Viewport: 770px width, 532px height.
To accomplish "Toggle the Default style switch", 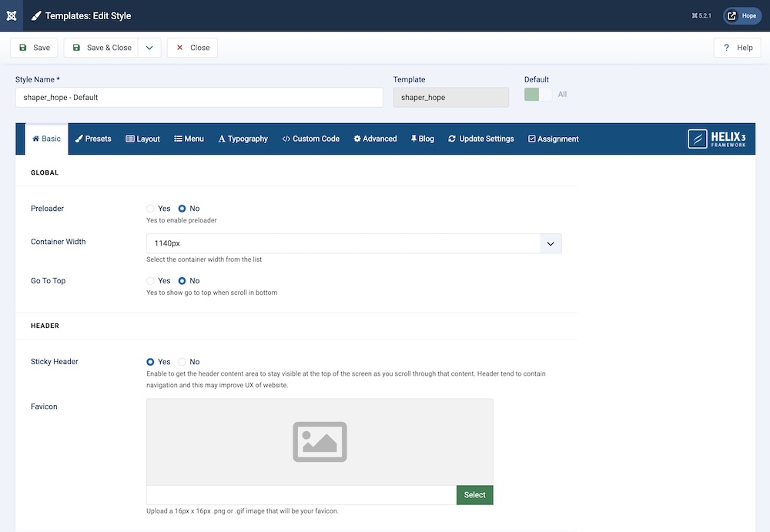I will coord(538,95).
